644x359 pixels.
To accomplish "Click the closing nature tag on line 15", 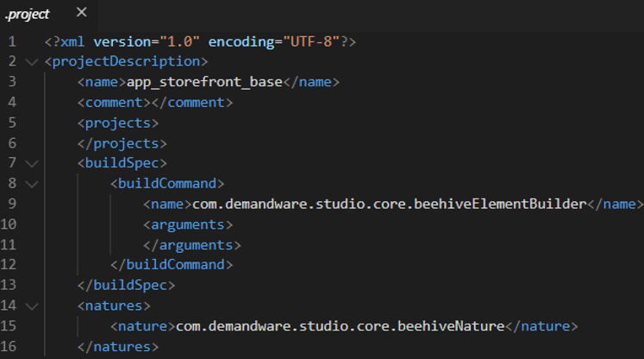I will click(x=541, y=326).
